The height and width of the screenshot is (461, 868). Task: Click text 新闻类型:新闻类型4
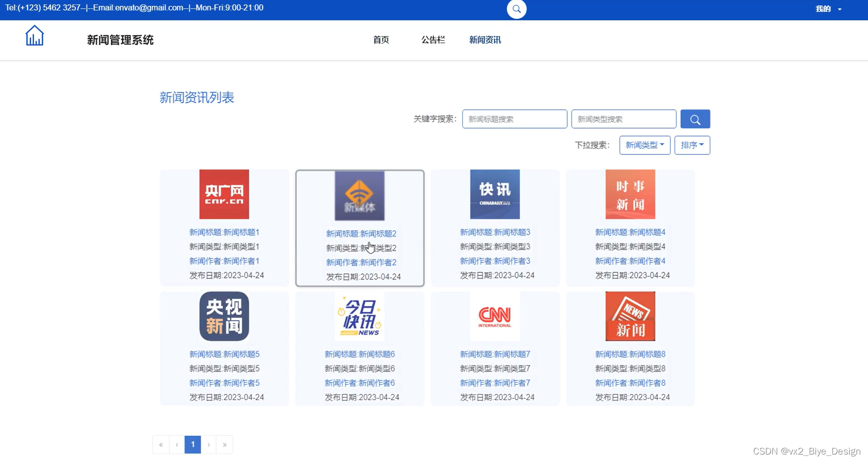pyautogui.click(x=630, y=247)
